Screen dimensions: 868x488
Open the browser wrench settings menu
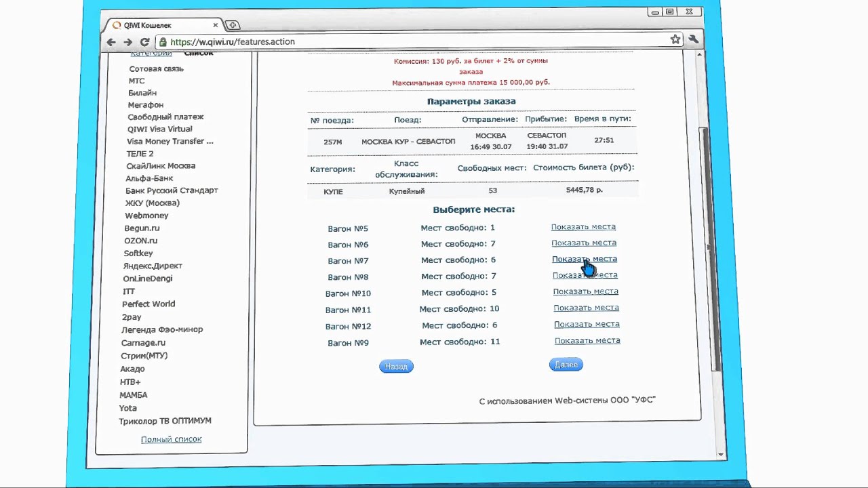point(694,40)
